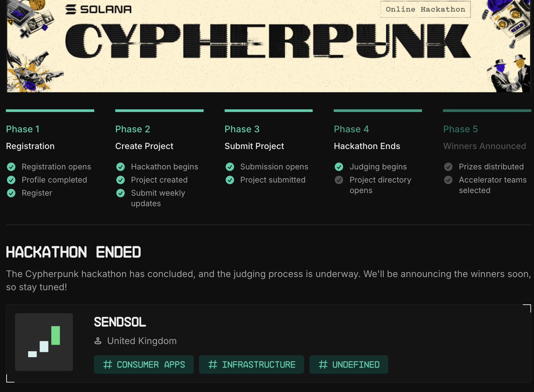534x392 pixels.
Task: Click the Phase 1 progress bar
Action: (x=50, y=110)
